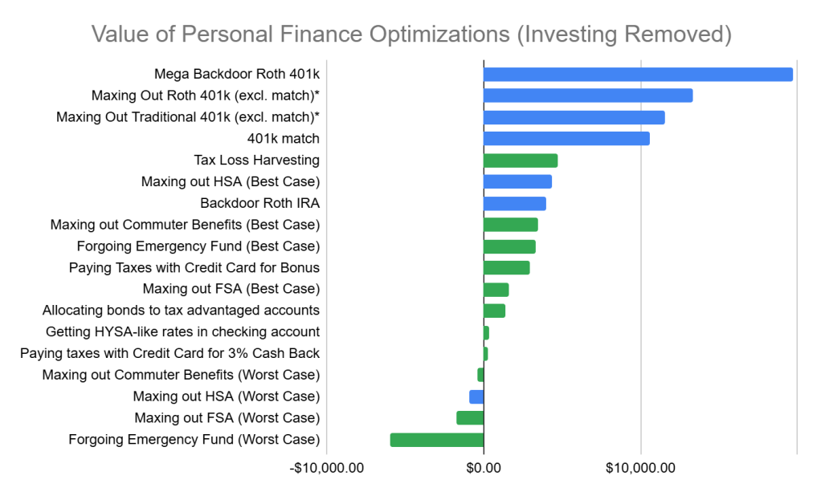Click the Maxing out FSA (Best Case) bar
Image resolution: width=821 pixels, height=504 pixels.
pyautogui.click(x=496, y=289)
